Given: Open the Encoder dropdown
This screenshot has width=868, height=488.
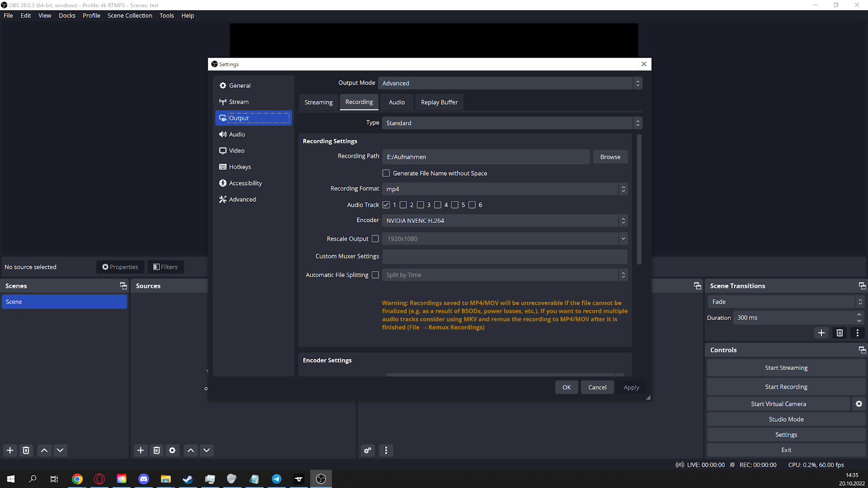Looking at the screenshot, I should [x=505, y=221].
